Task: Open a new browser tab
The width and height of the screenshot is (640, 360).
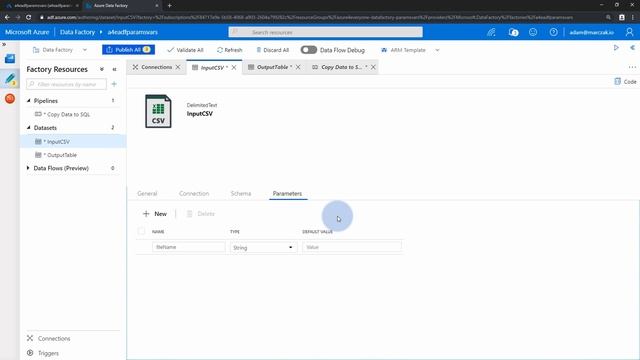Action: pyautogui.click(x=169, y=6)
